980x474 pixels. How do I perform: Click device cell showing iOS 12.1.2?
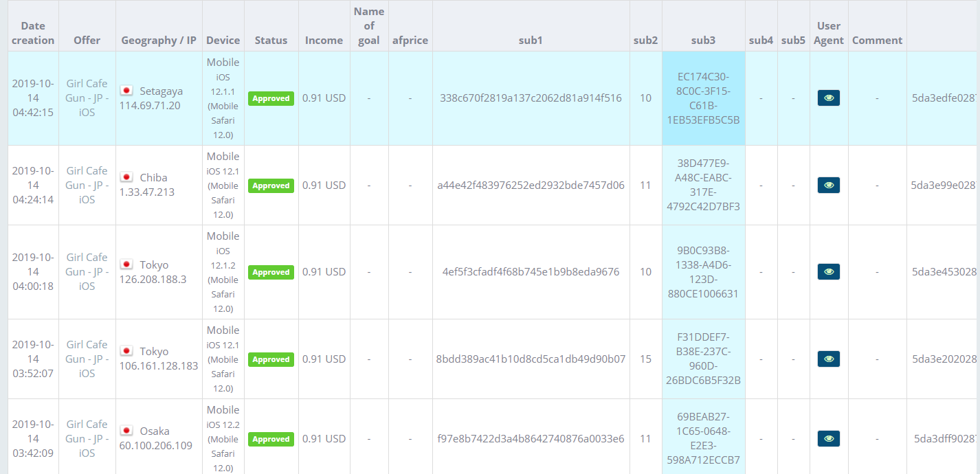223,272
